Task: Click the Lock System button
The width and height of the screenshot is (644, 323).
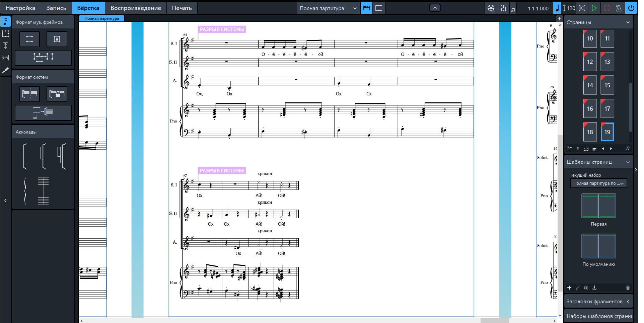Action: (57, 94)
